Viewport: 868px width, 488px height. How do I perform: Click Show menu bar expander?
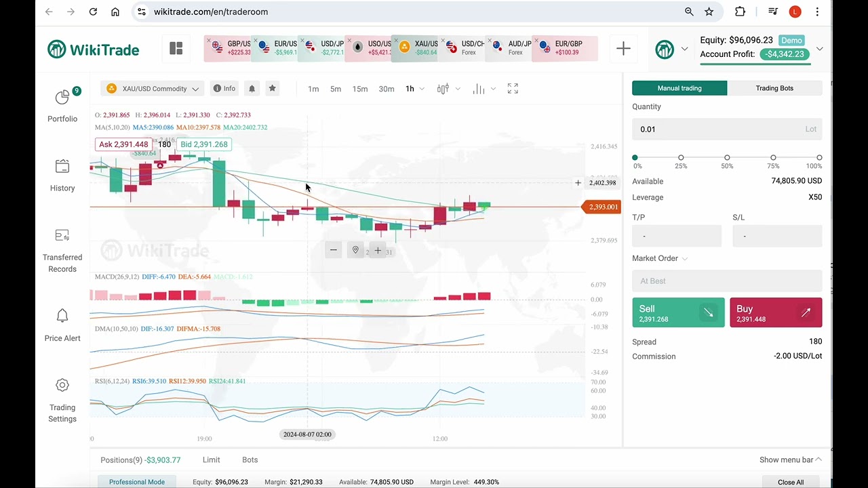click(790, 460)
